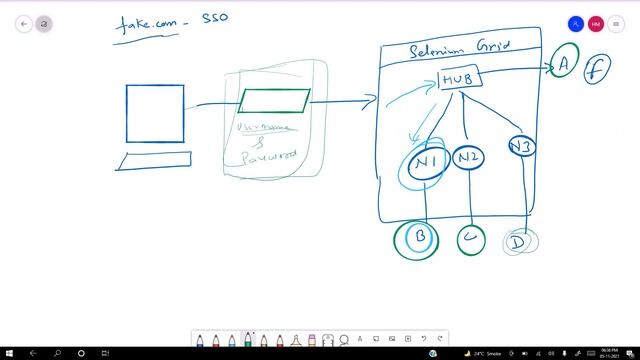Open Cortana circle on the taskbar
Image resolution: width=640 pixels, height=360 pixels.
pos(81,353)
